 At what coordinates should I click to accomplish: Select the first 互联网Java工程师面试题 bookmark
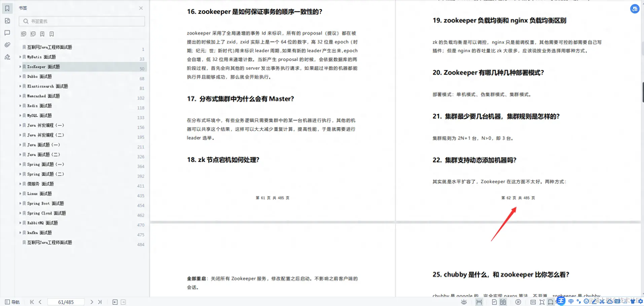pyautogui.click(x=49, y=47)
